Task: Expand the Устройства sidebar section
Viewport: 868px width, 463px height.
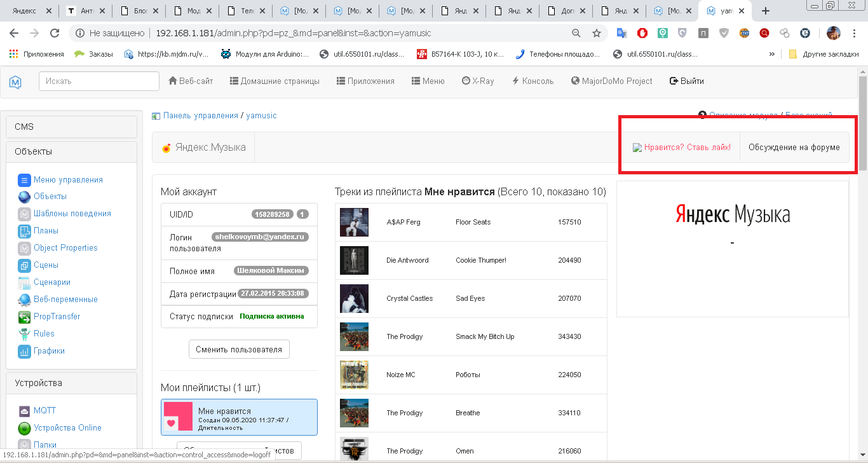Action: (x=71, y=383)
